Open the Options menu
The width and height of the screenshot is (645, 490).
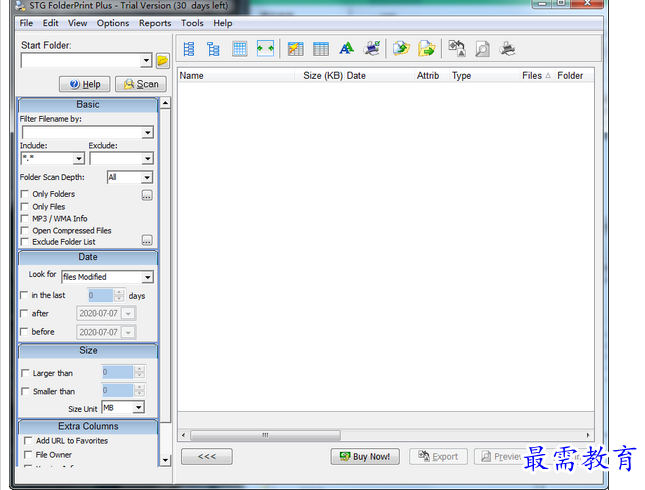pyautogui.click(x=113, y=23)
